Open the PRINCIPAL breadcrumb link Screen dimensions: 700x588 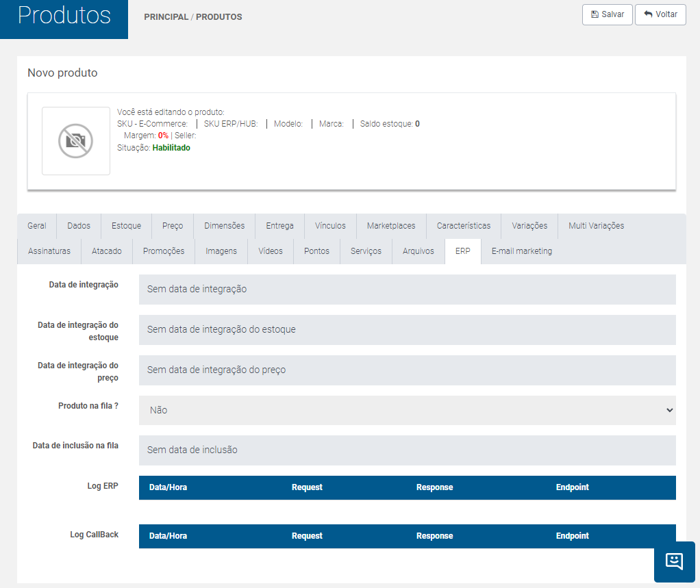166,17
